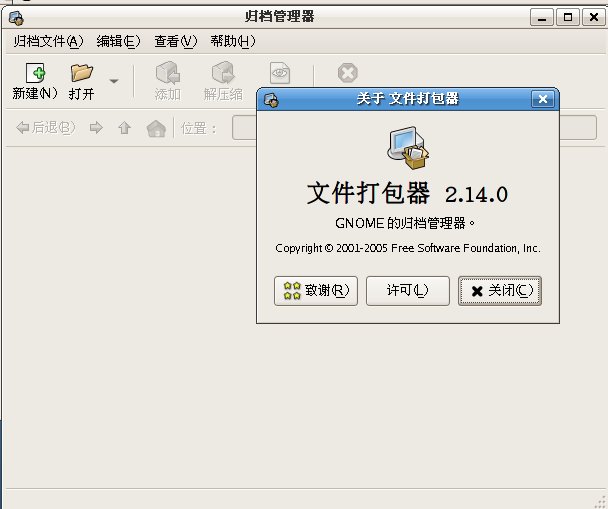608x509 pixels.
Task: Click the up arrow navigation icon
Action: coord(124,127)
